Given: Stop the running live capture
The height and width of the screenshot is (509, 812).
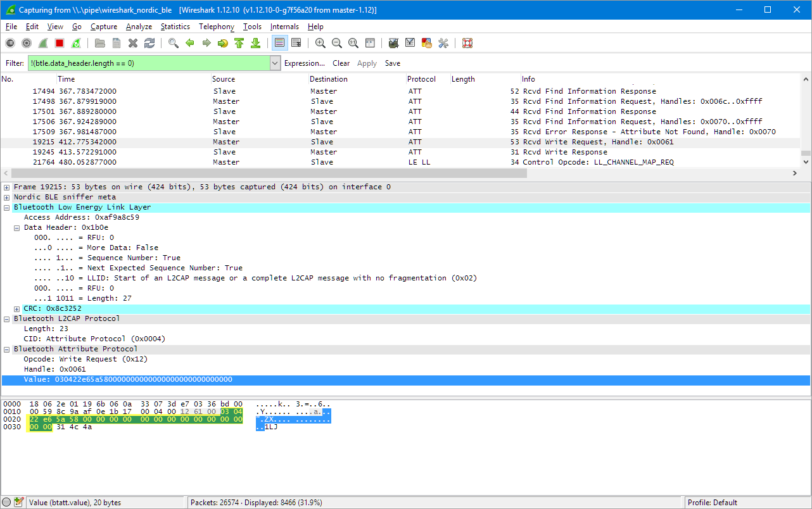Looking at the screenshot, I should (x=60, y=43).
